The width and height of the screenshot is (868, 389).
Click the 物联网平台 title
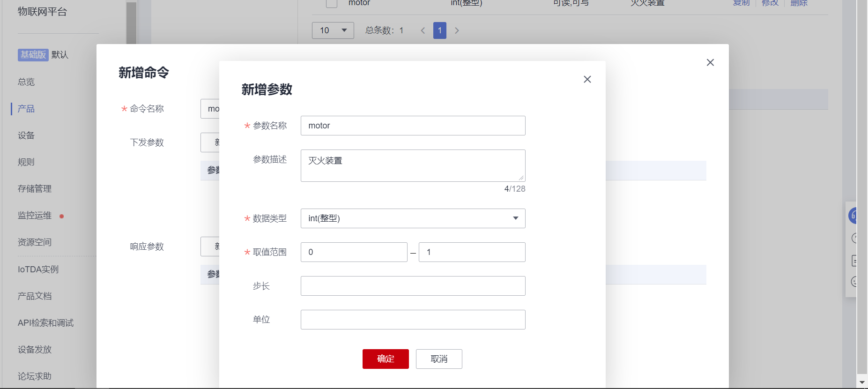(x=43, y=12)
